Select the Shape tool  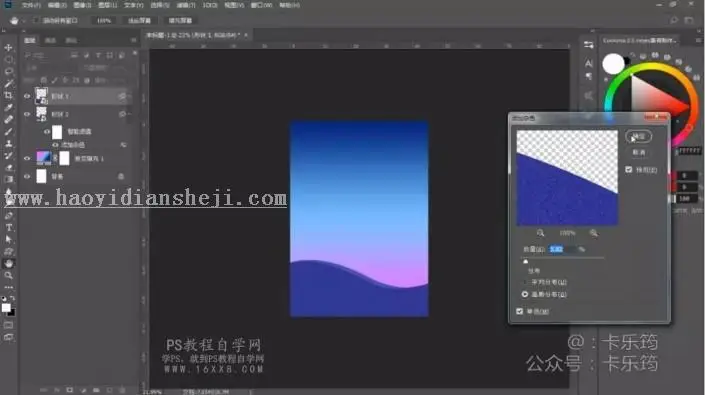click(8, 252)
